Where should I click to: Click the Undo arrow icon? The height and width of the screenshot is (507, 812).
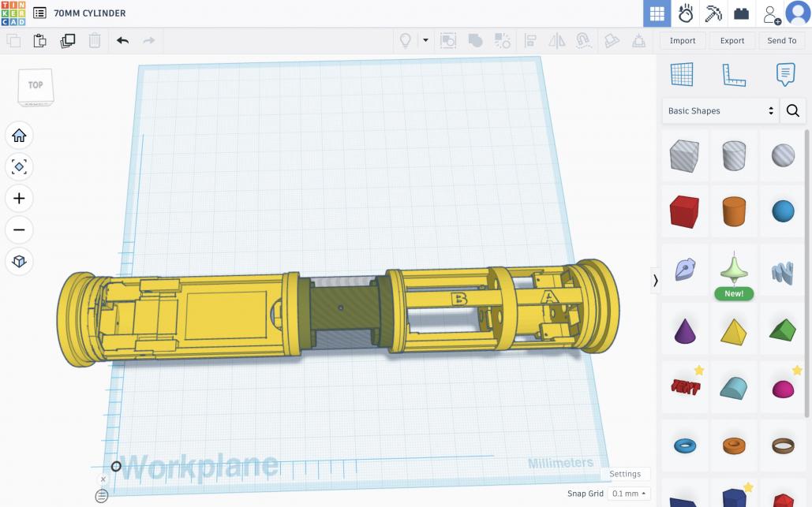(x=122, y=40)
